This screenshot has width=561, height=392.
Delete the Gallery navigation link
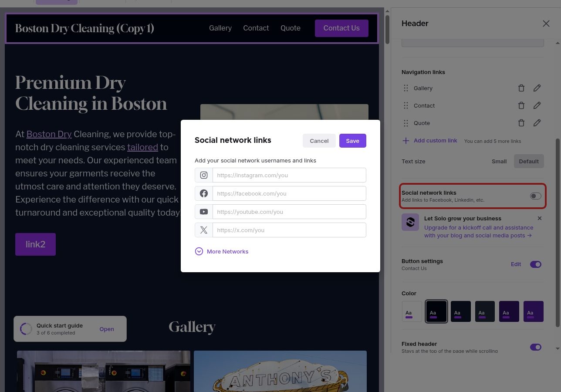[521, 88]
